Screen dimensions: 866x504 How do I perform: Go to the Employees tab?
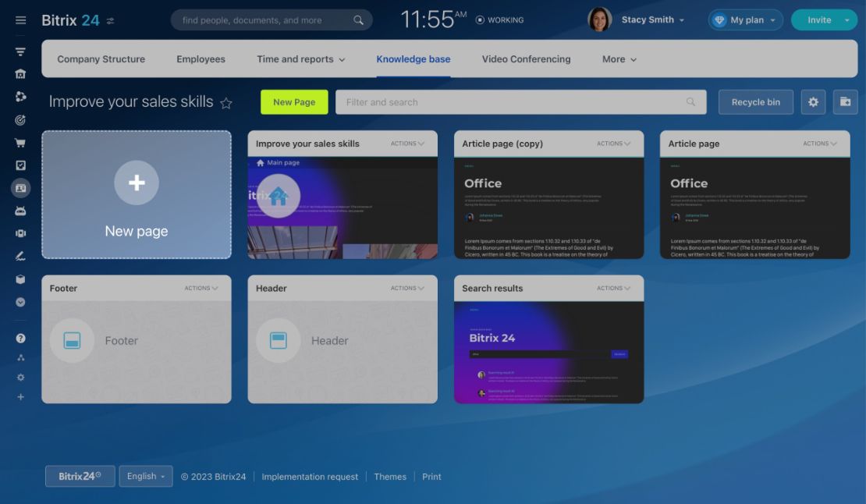(201, 59)
